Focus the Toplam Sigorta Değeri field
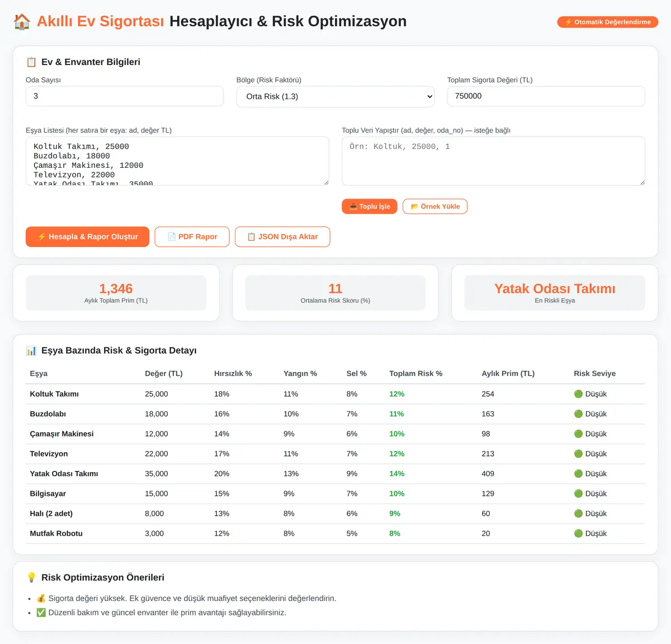671x644 pixels. click(x=546, y=96)
